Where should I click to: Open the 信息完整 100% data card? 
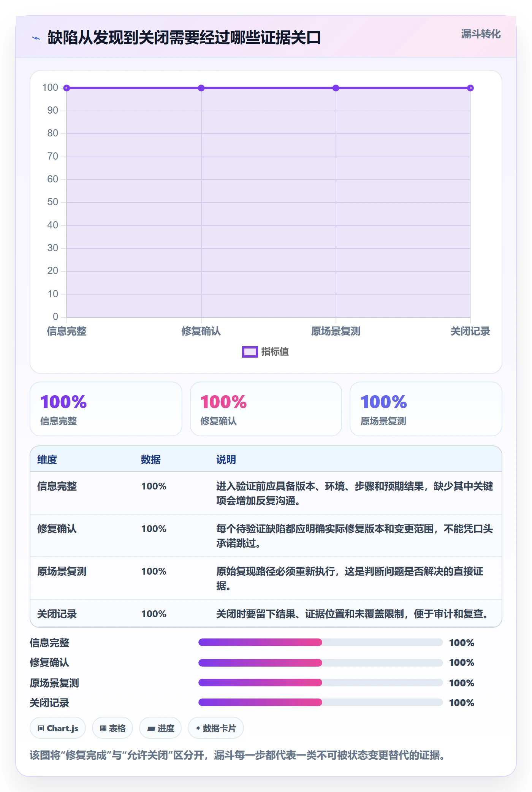point(106,409)
